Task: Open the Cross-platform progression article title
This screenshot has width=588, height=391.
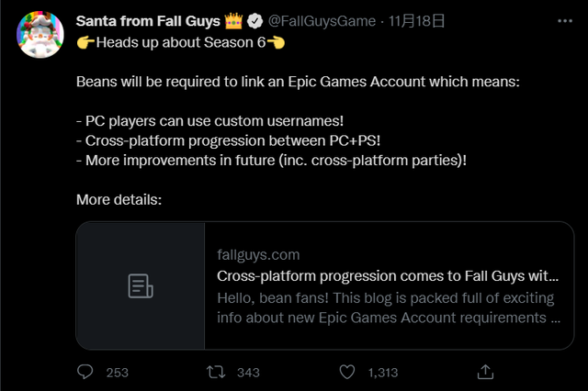Action: (388, 276)
